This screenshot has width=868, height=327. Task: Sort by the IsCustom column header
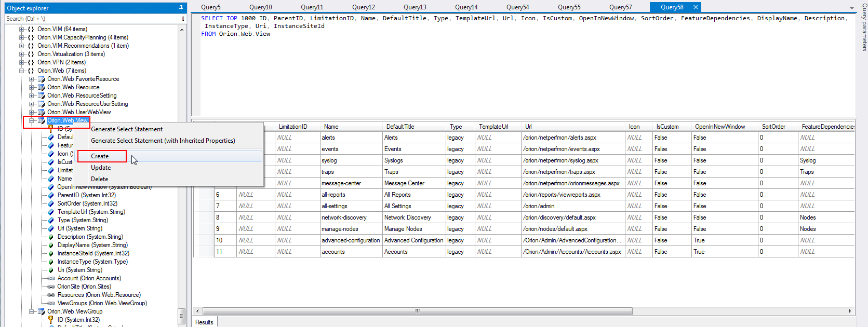[x=672, y=127]
